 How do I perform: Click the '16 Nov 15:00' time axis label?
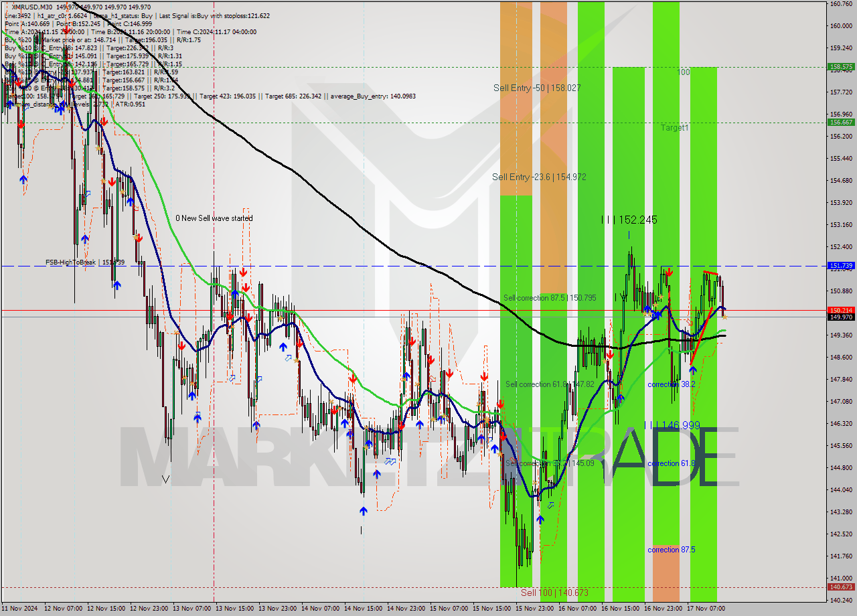click(621, 609)
